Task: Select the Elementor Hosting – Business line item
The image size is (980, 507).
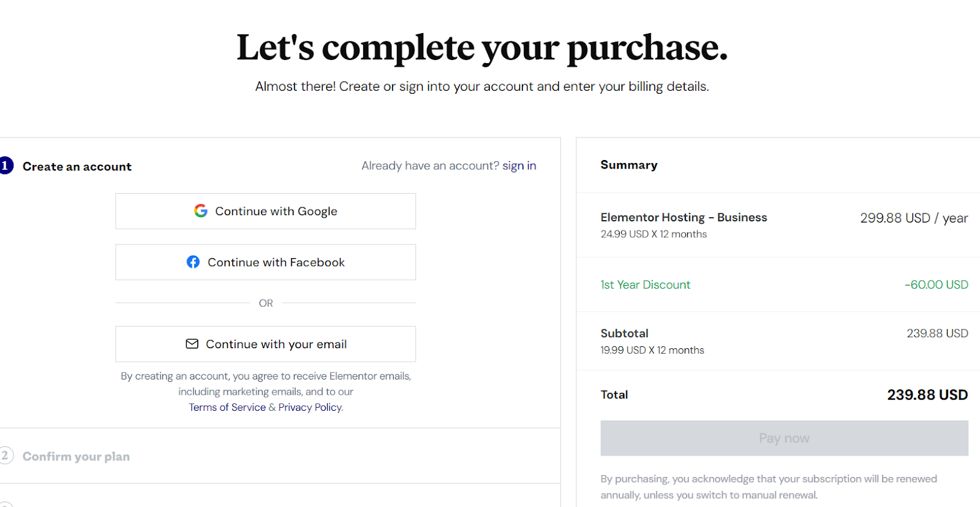Action: [684, 218]
